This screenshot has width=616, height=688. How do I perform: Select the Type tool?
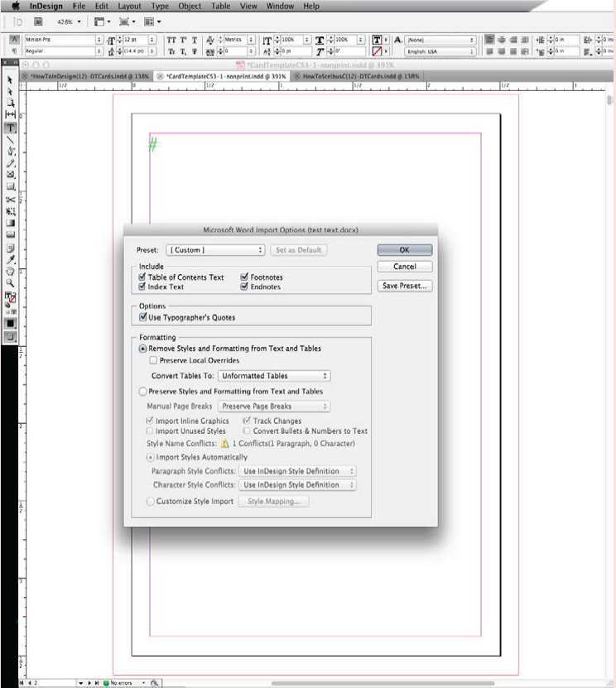point(11,127)
